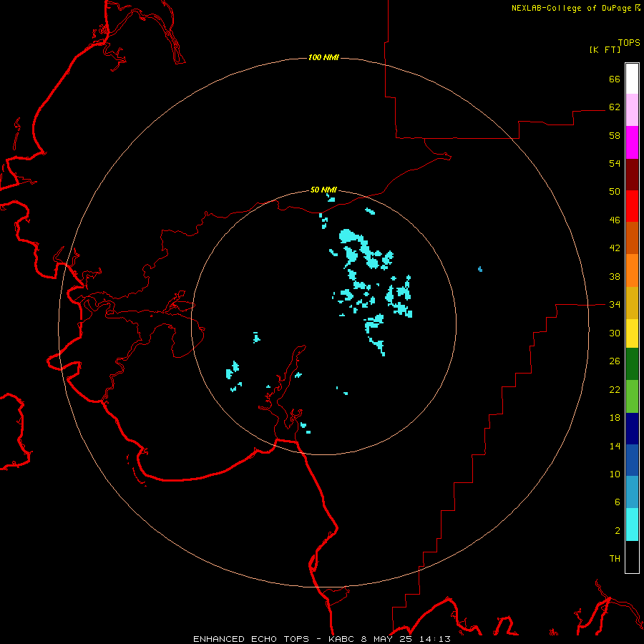This screenshot has width=644, height=644.
Task: Select the burnt orange legend swatch
Action: (632, 238)
